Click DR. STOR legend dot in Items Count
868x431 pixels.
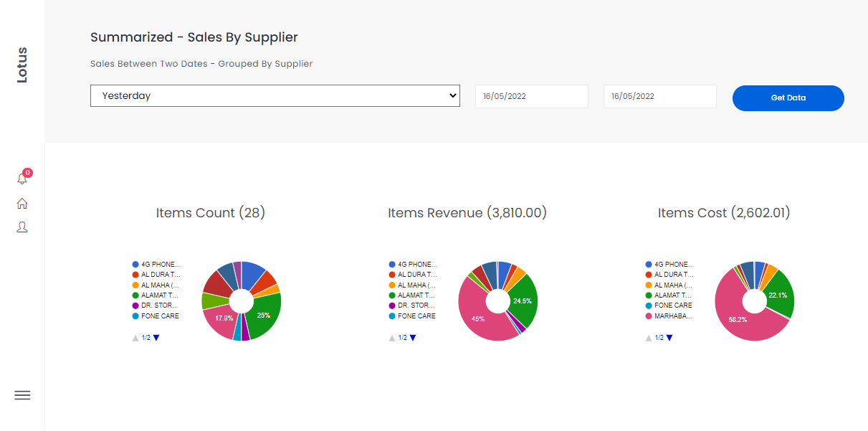[135, 306]
